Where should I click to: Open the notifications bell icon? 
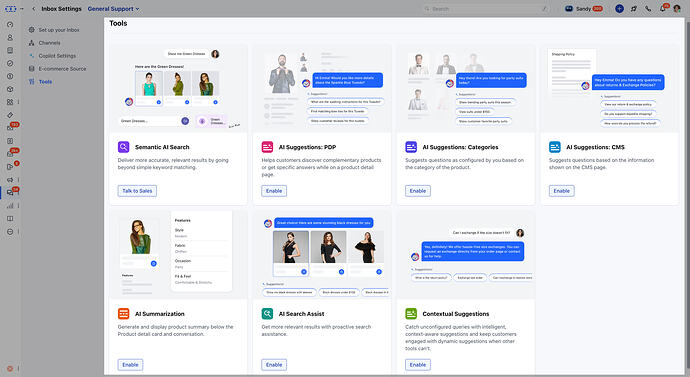(663, 9)
